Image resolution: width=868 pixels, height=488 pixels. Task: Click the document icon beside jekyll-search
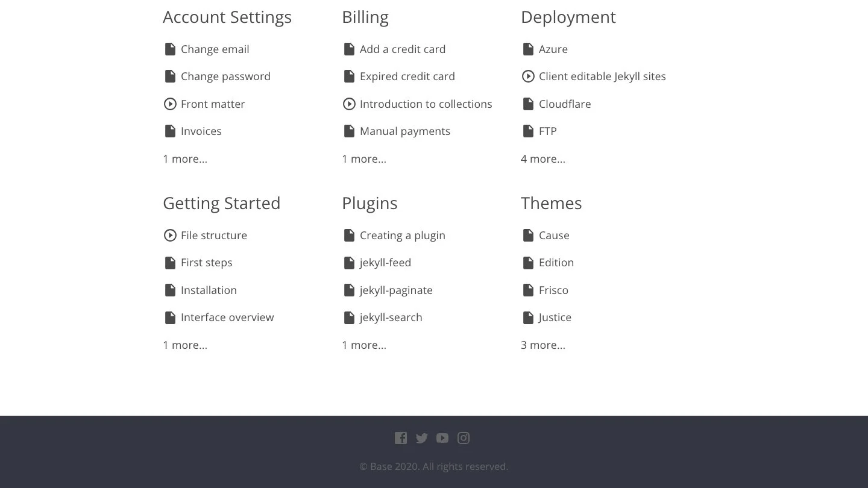(349, 318)
